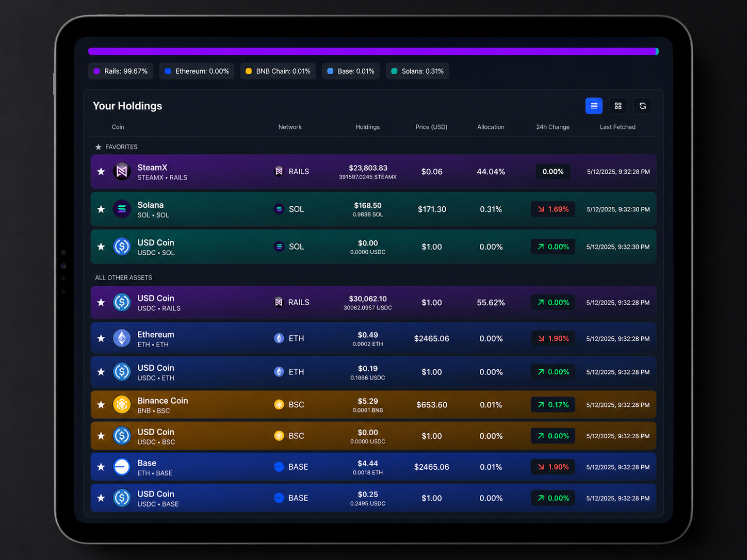This screenshot has height=560, width=747.
Task: Refresh holdings with reload icon
Action: click(642, 106)
